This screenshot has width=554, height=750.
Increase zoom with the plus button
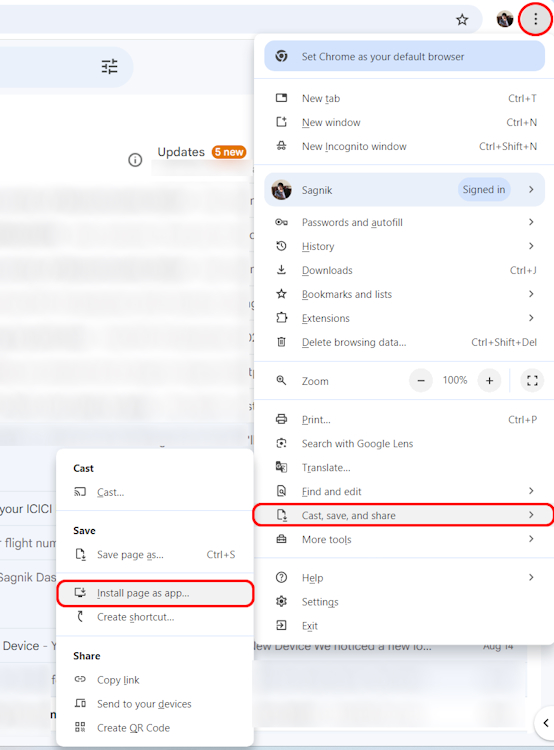[x=489, y=381]
